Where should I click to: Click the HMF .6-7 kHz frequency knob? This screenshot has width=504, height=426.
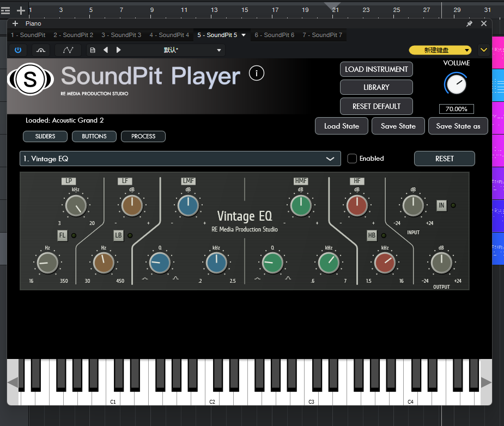point(329,263)
